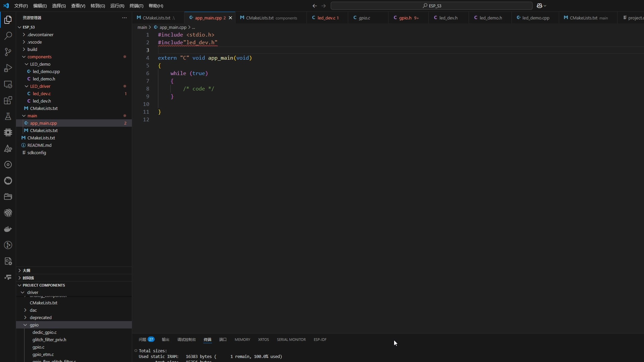644x362 pixels.
Task: Open Run and Debug view
Action: coord(8,68)
